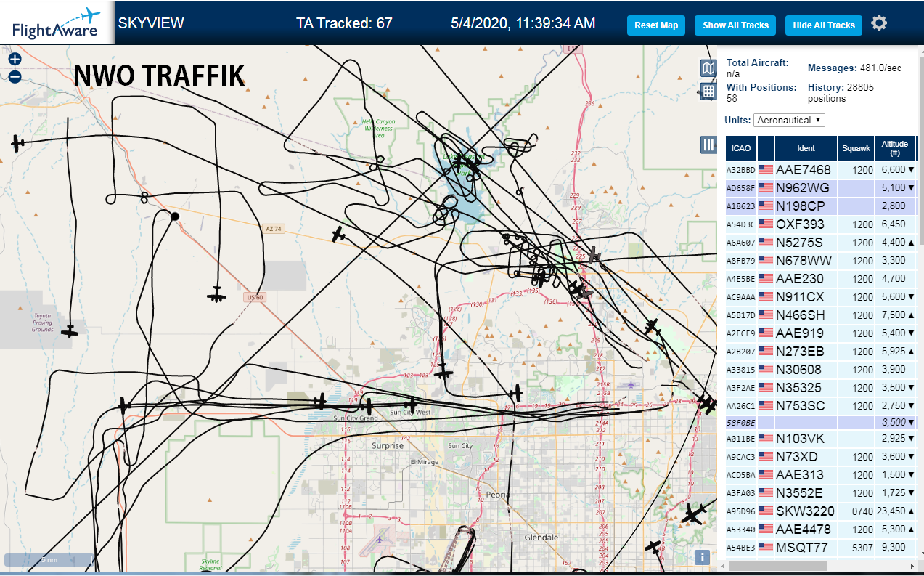Select aircraft row SKW3220

click(x=820, y=511)
